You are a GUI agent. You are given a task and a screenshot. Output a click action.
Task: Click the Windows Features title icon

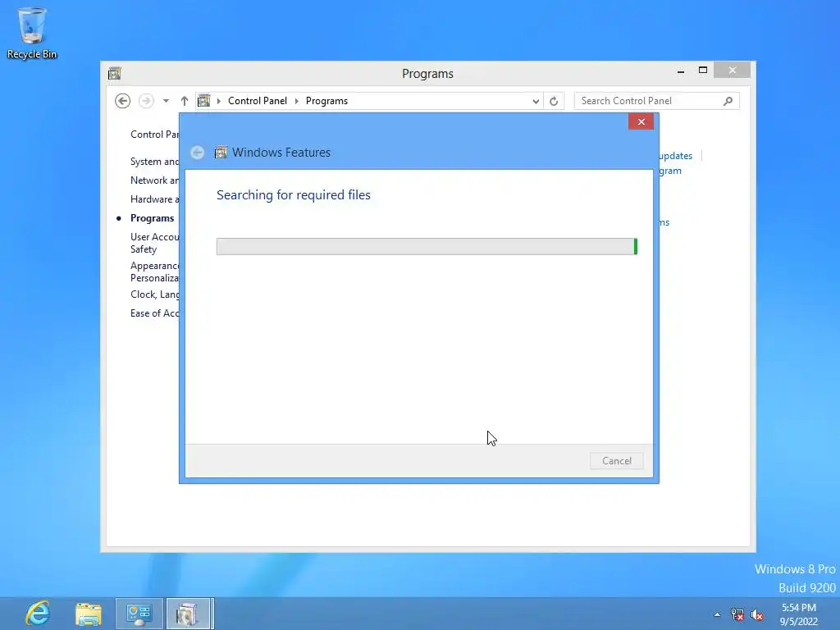[221, 153]
